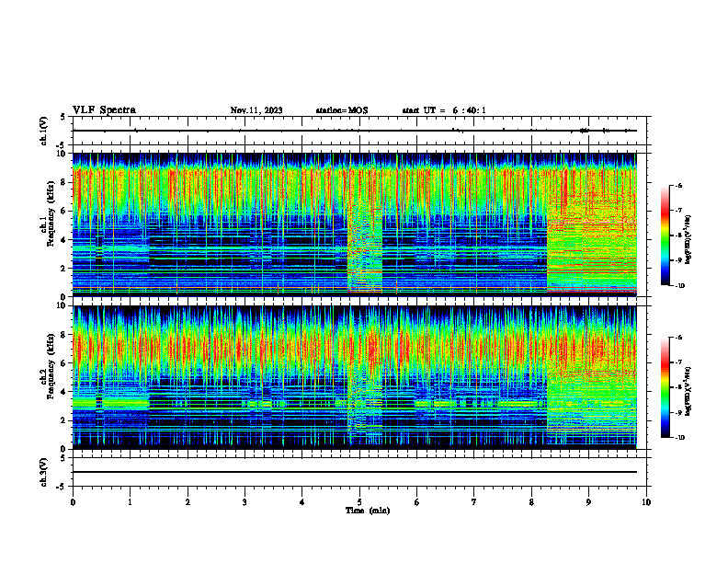The image size is (728, 563).
Task: Click the "-6" label on ch.2 colorbar
Action: click(x=679, y=338)
